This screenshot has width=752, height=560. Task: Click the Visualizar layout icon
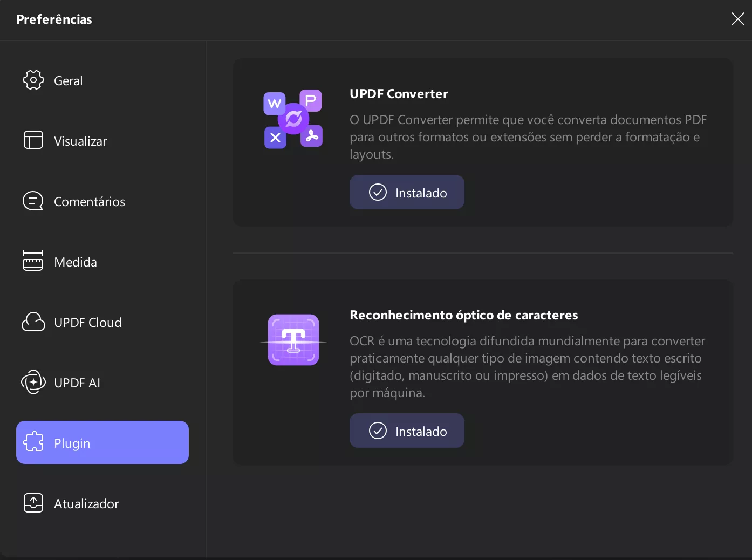33,140
